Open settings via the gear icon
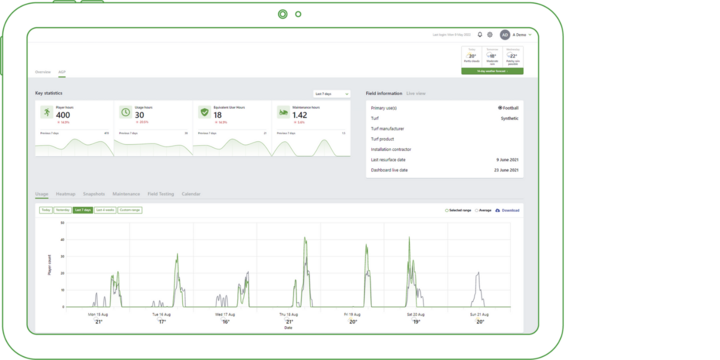This screenshot has width=720, height=360. [x=489, y=34]
